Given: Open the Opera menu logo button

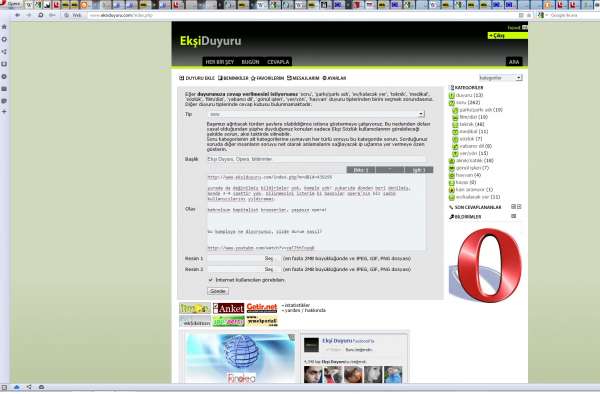Looking at the screenshot, I should (x=5, y=4).
